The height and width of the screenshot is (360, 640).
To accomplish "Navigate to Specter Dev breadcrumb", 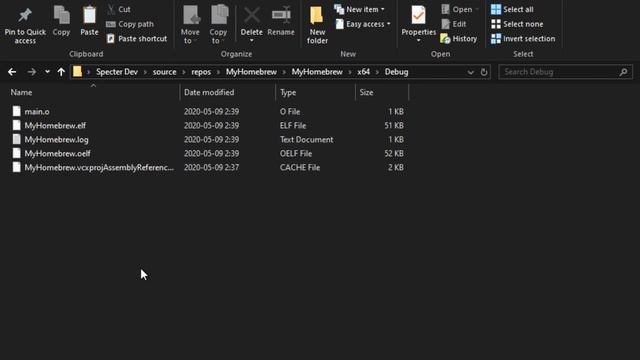I will pyautogui.click(x=117, y=72).
